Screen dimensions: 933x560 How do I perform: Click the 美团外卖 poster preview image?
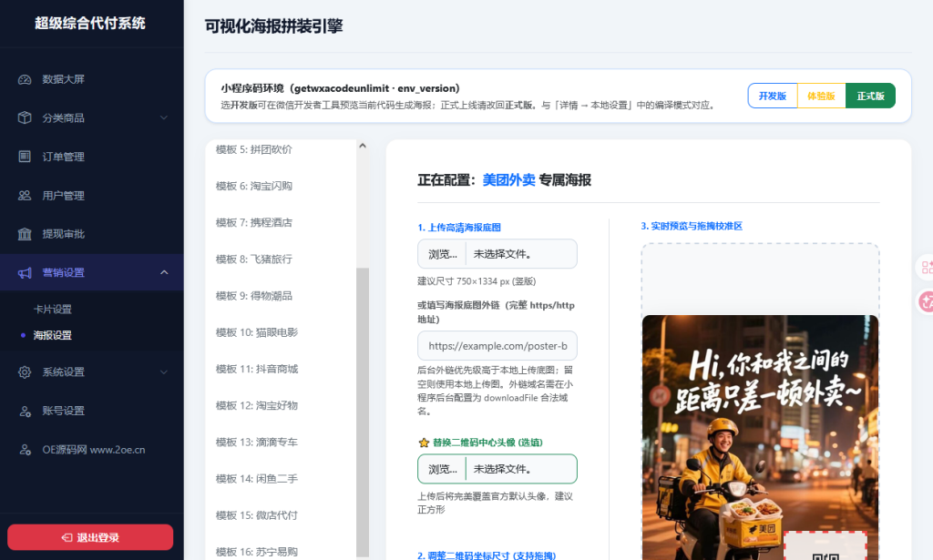pyautogui.click(x=760, y=438)
